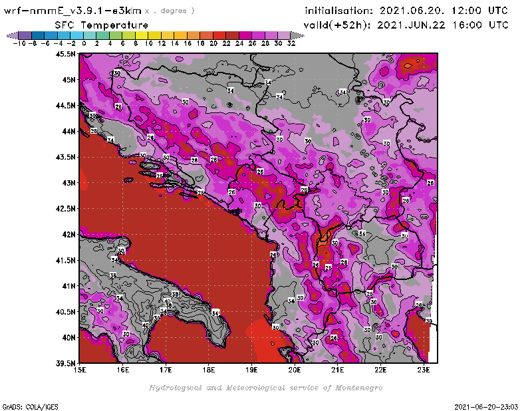Viewport: 532px width, 411px height.
Task: Pick the orange swatch between 16 and 18
Action: coord(194,35)
